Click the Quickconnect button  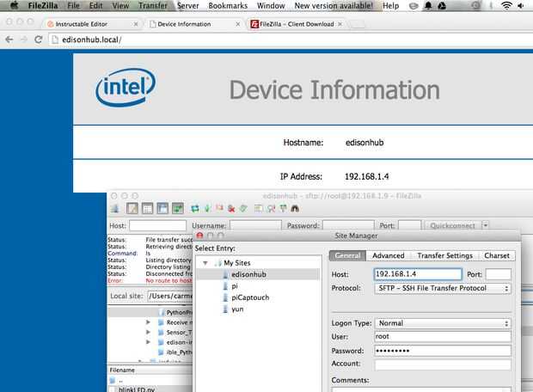tap(452, 225)
